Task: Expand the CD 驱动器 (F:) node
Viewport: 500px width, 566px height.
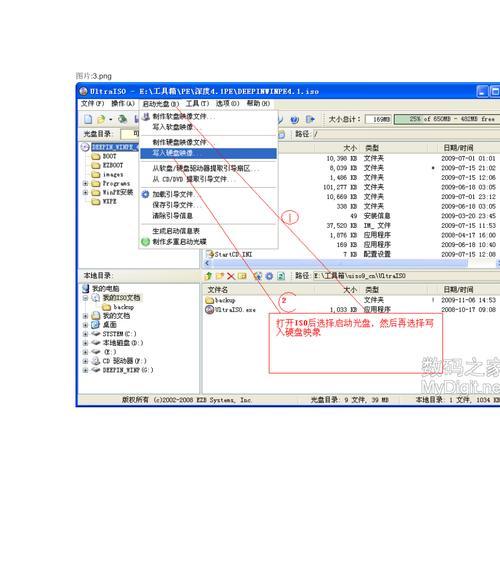Action: coord(86,361)
